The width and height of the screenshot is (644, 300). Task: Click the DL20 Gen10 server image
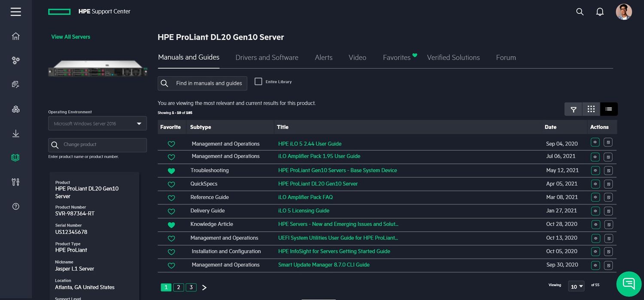coord(97,69)
